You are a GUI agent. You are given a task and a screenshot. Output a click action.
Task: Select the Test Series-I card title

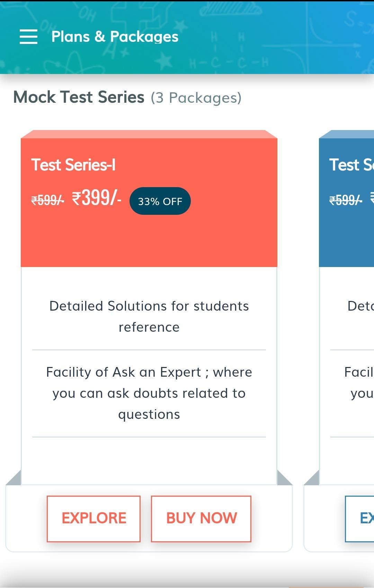point(73,165)
